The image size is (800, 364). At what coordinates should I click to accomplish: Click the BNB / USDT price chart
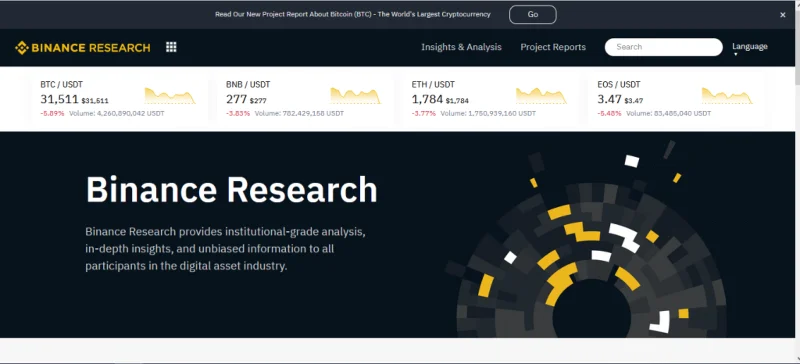[356, 96]
